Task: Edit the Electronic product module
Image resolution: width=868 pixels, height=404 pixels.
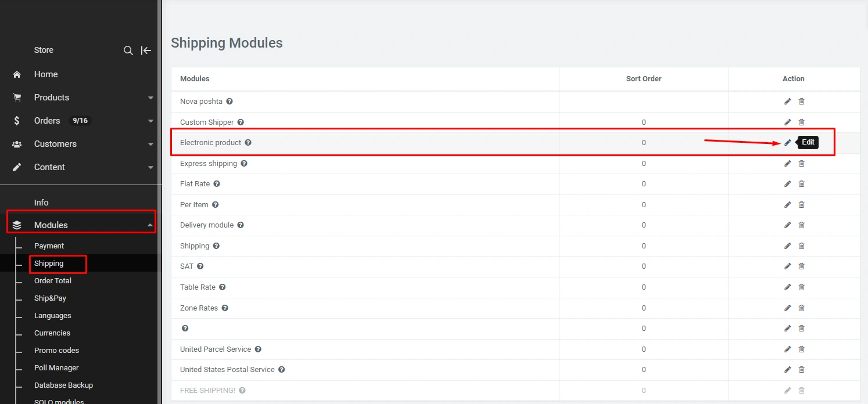Action: click(x=787, y=143)
